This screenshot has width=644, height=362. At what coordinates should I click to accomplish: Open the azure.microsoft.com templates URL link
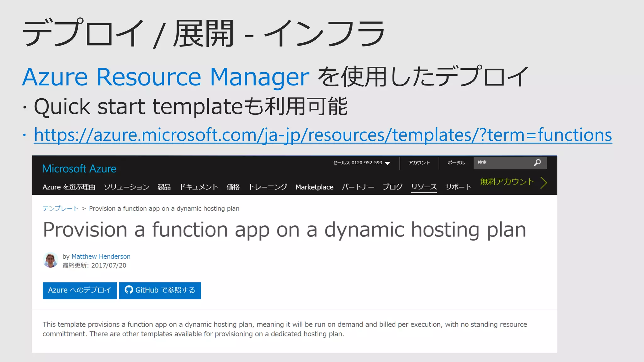(x=323, y=135)
